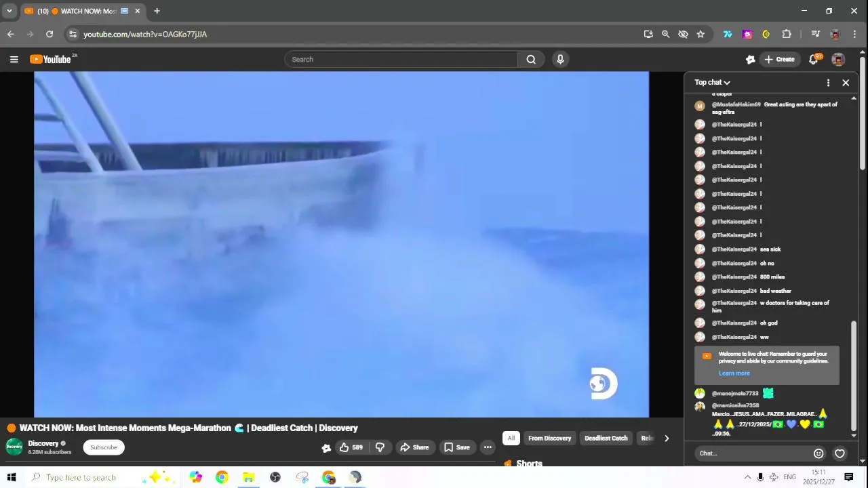Click the 'sea sick' chat message

770,249
